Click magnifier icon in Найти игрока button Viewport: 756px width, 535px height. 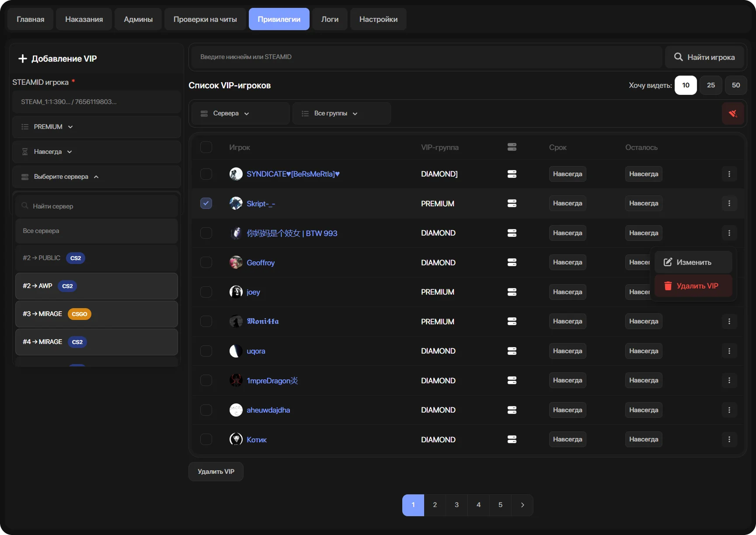tap(678, 57)
